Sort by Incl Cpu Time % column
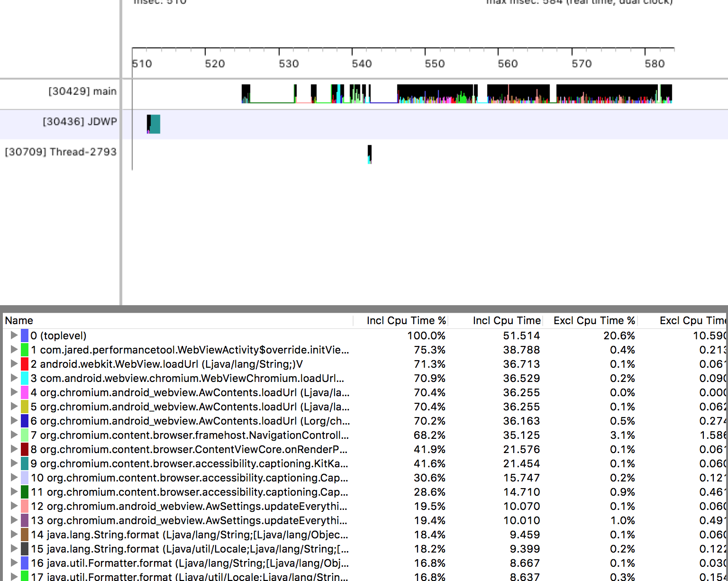Image resolution: width=728 pixels, height=581 pixels. (x=406, y=321)
